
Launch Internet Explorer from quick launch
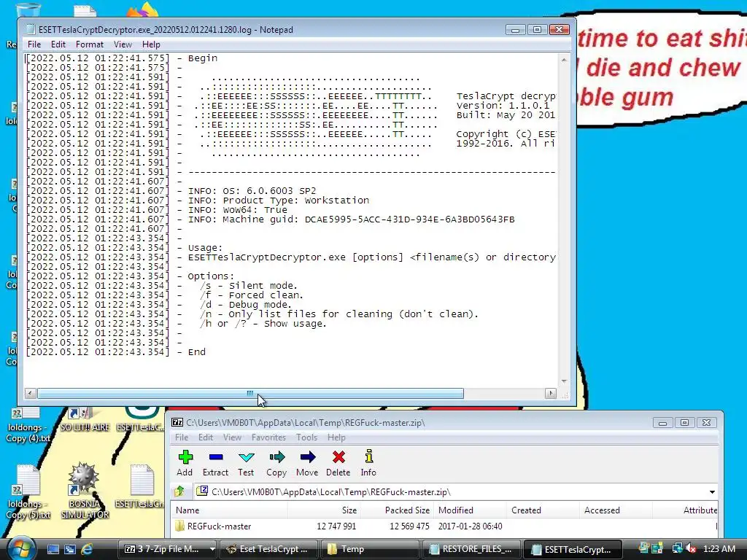point(88,549)
